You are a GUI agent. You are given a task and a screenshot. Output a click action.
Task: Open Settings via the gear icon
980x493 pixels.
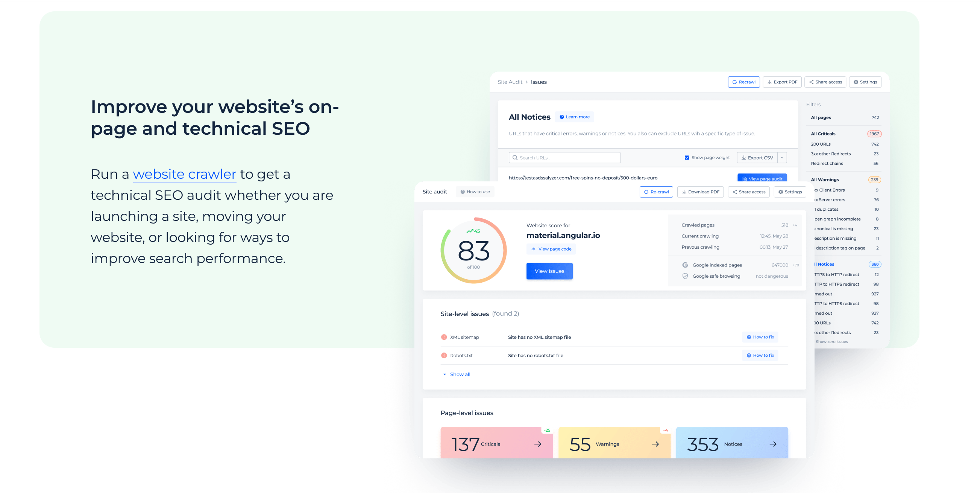point(856,82)
